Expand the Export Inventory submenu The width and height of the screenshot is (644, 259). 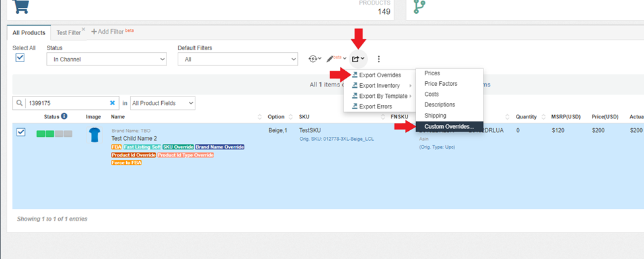tap(379, 85)
